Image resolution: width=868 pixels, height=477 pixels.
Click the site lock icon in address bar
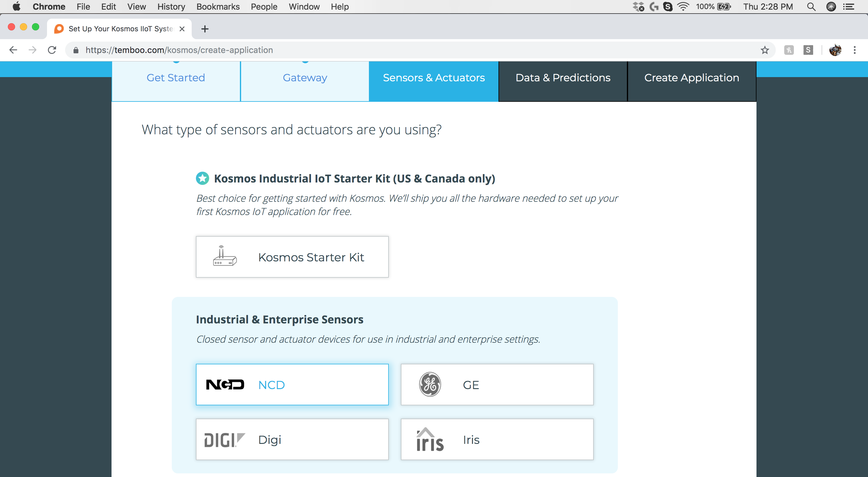76,50
